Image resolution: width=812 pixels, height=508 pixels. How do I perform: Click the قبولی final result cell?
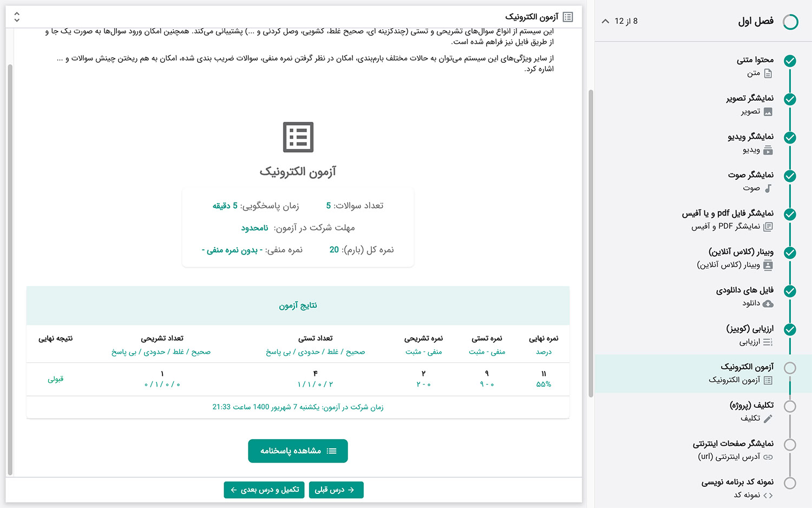tap(55, 379)
